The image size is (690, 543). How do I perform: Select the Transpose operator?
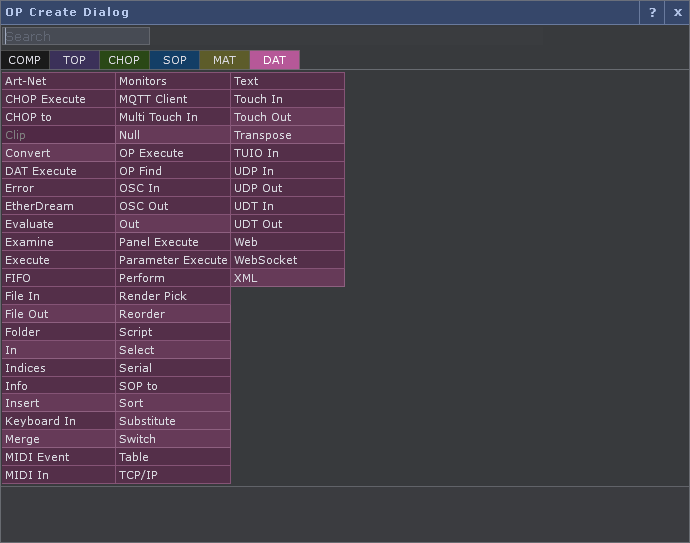288,135
